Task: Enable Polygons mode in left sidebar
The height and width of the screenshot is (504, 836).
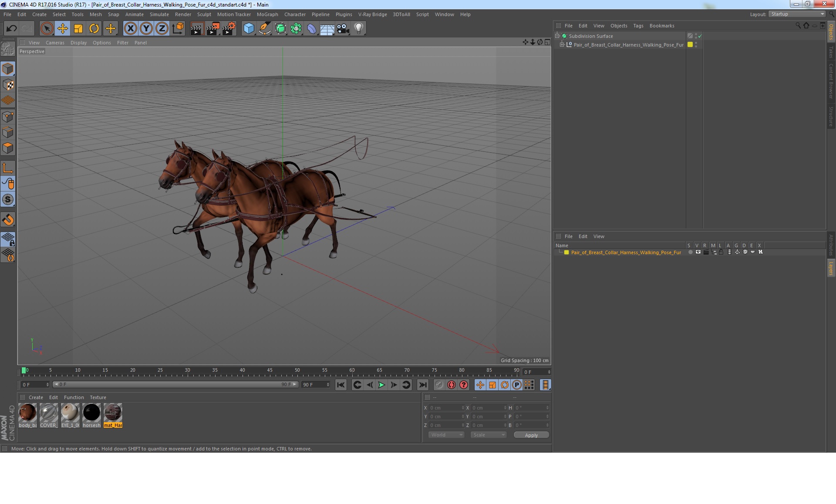Action: pos(8,148)
